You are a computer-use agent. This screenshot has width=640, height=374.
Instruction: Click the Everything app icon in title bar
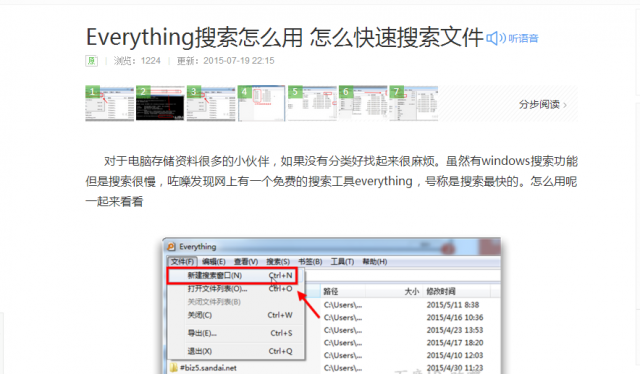pyautogui.click(x=171, y=247)
